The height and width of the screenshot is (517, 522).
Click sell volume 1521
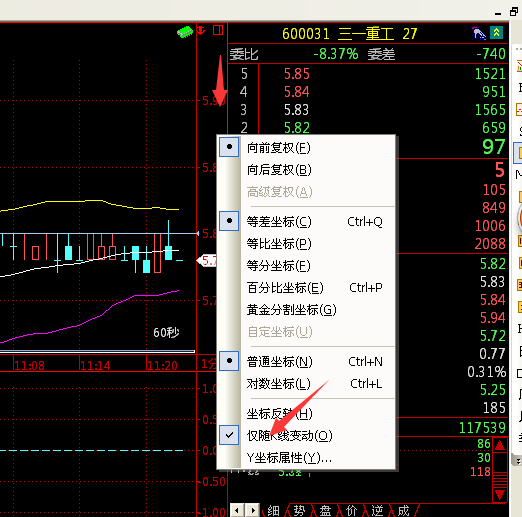coord(490,74)
